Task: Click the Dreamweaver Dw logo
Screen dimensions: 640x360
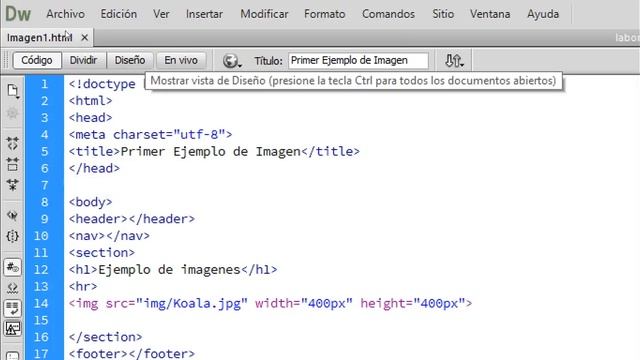Action: [x=18, y=14]
